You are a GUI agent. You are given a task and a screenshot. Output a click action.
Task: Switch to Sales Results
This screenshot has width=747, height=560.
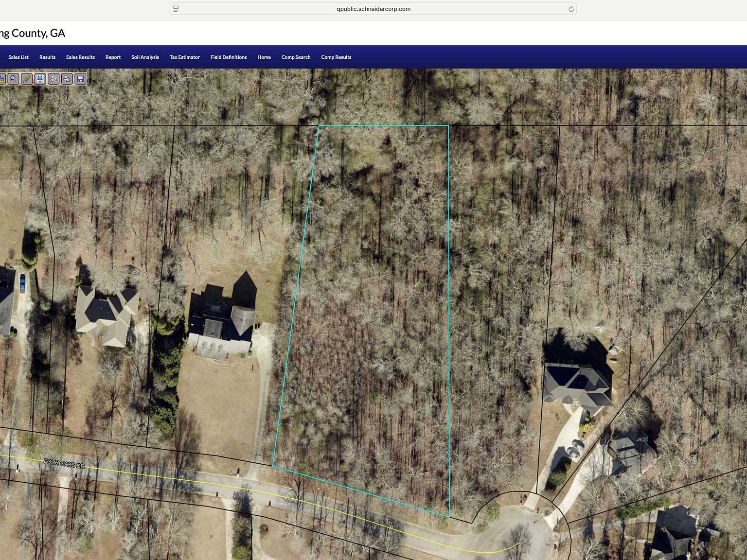[80, 57]
